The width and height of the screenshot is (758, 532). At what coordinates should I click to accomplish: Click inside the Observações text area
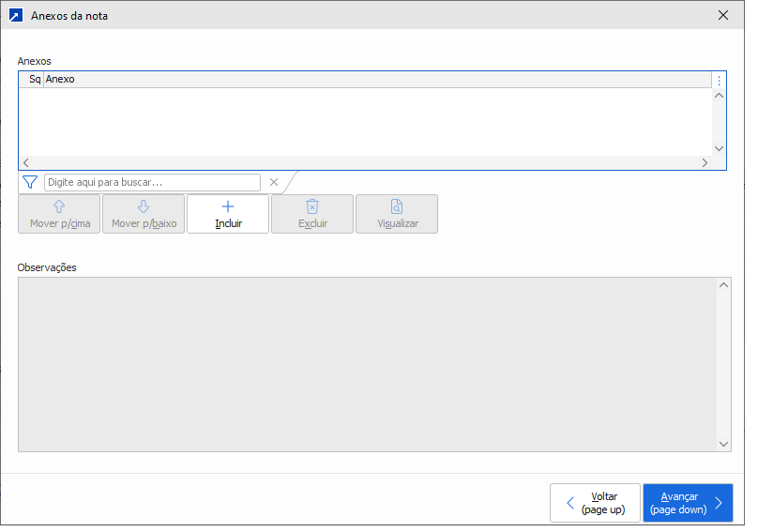point(366,364)
